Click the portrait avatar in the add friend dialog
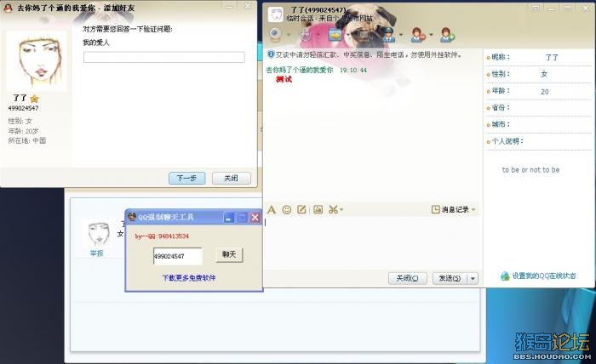596x364 pixels. [x=37, y=60]
